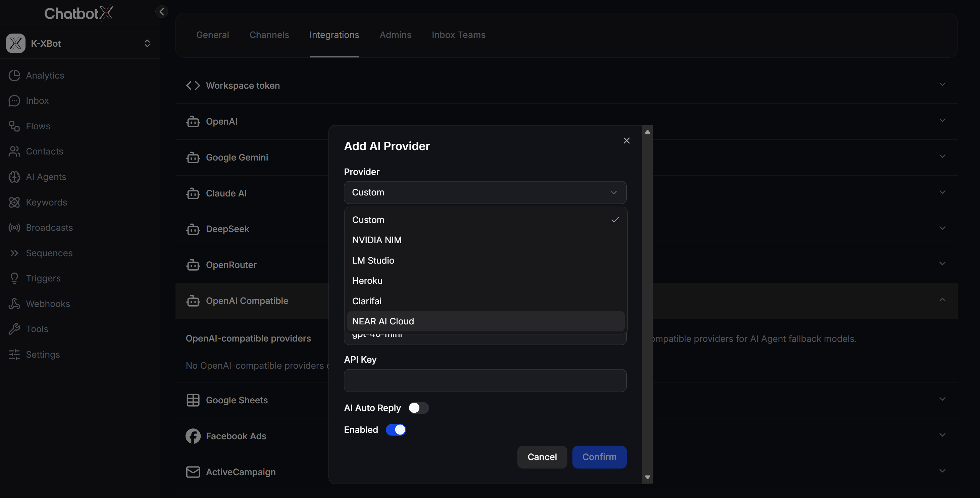Collapse the OpenAI Compatible section chevron
Image resolution: width=980 pixels, height=498 pixels.
tap(942, 300)
